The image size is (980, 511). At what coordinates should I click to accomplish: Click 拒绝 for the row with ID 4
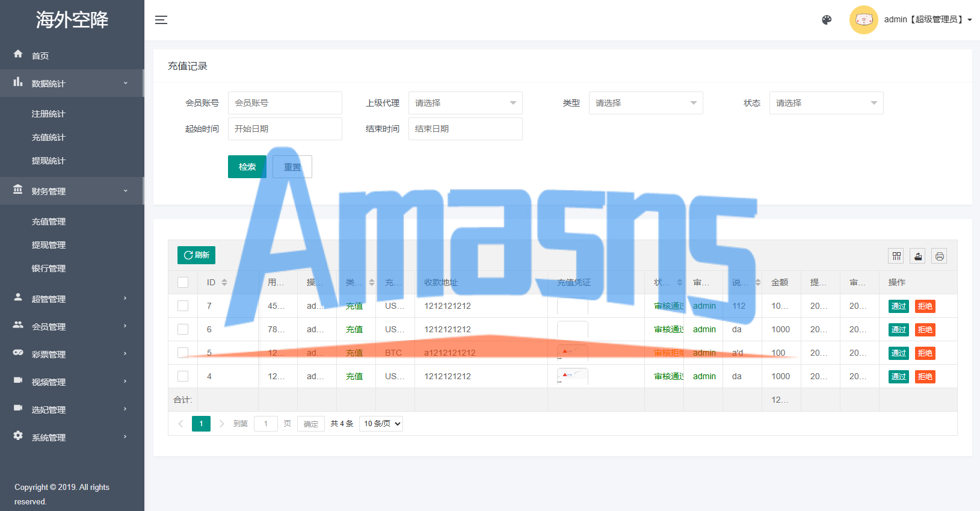click(925, 377)
